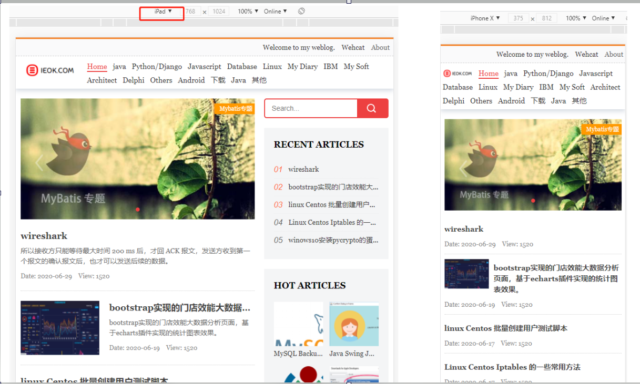Open iPhone X pane Online dropdown
Screen dimensions: 640x384
[603, 18]
